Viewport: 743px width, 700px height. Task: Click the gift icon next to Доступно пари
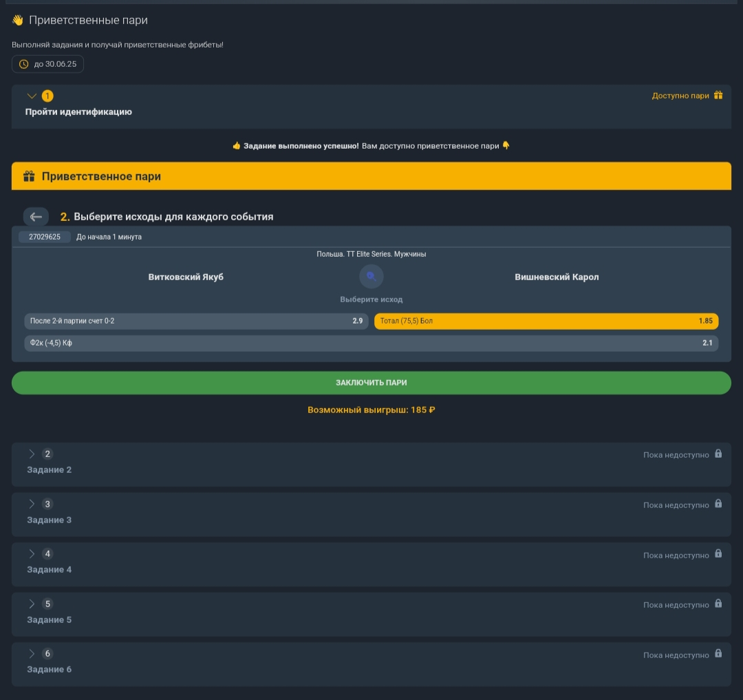pos(718,96)
